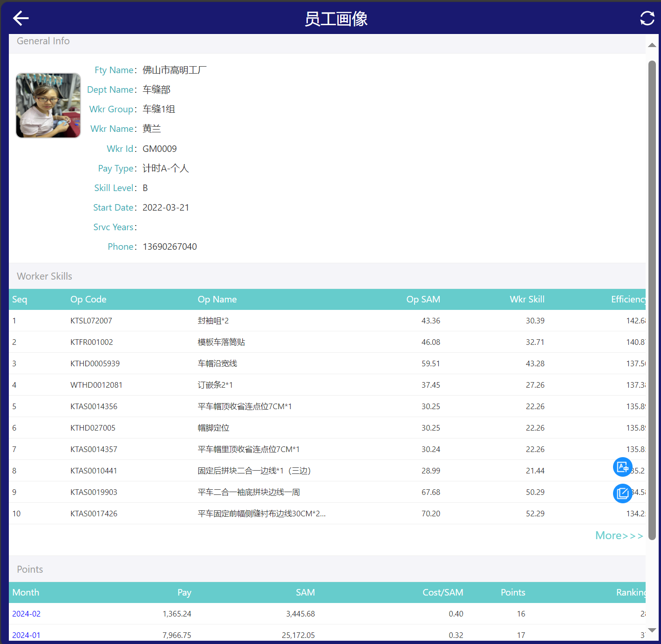Viewport: 661px width, 644px height.
Task: Select skill row KTFR001002
Action: (x=92, y=342)
